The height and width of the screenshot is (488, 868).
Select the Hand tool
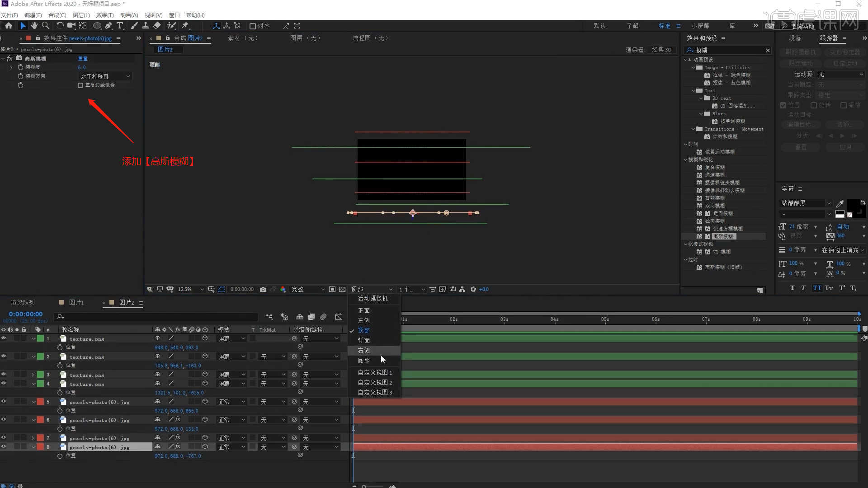pyautogui.click(x=34, y=26)
